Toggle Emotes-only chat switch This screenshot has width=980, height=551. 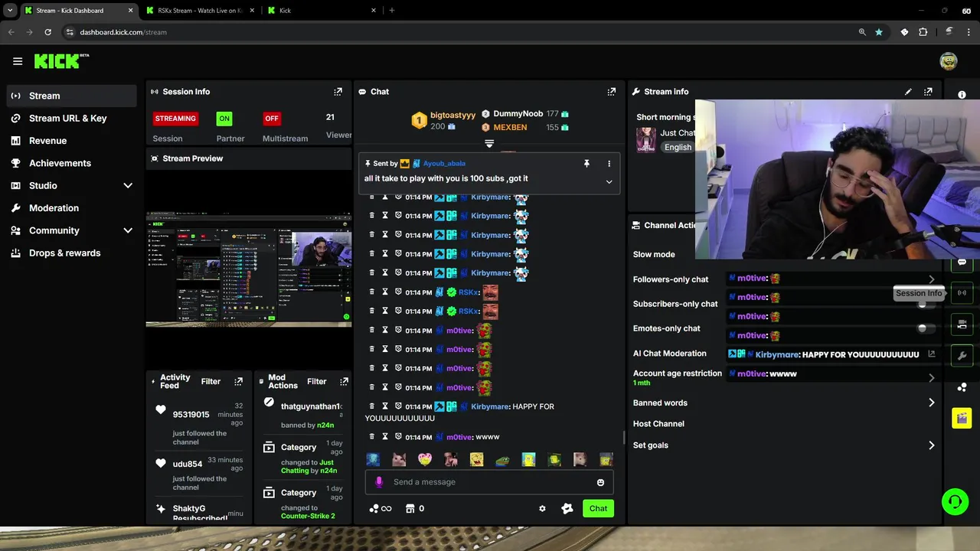(x=926, y=328)
